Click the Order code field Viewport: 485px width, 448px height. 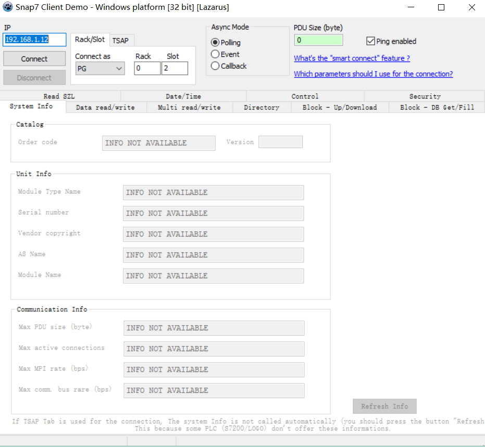tap(159, 143)
